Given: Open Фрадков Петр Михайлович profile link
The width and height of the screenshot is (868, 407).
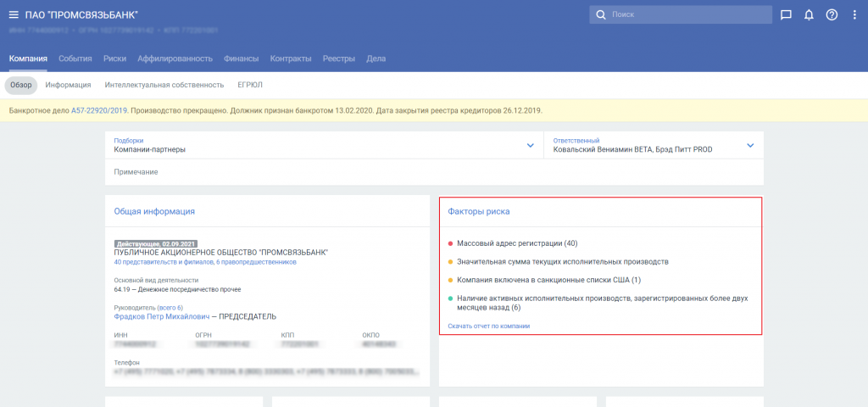Looking at the screenshot, I should click(x=162, y=317).
